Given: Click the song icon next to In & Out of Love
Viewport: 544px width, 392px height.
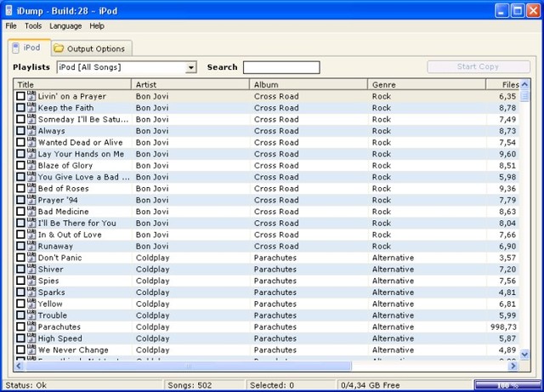Looking at the screenshot, I should [31, 235].
